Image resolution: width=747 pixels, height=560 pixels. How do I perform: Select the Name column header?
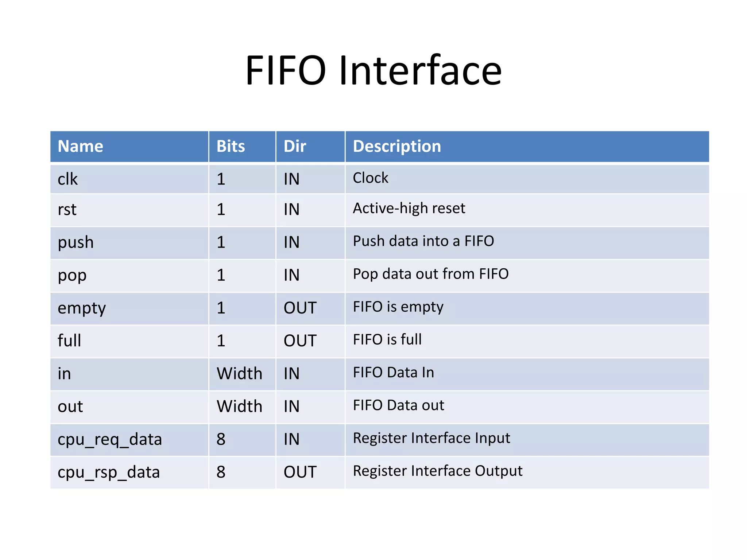click(129, 147)
